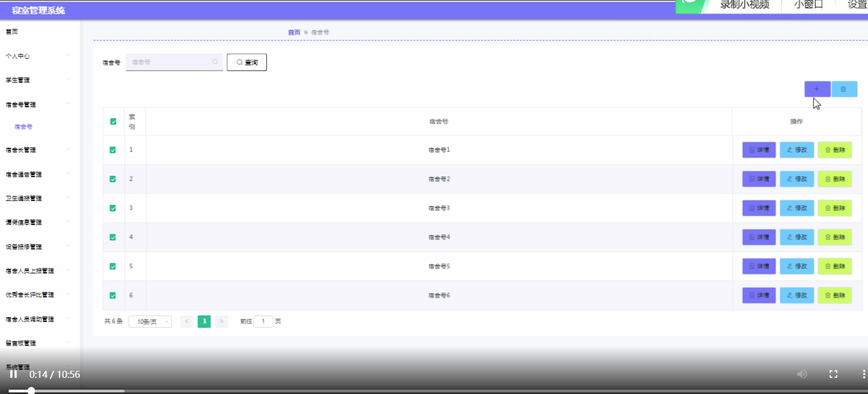This screenshot has width=868, height=394.
Task: Open 详情 details for row 宿舍号2
Action: coord(759,179)
